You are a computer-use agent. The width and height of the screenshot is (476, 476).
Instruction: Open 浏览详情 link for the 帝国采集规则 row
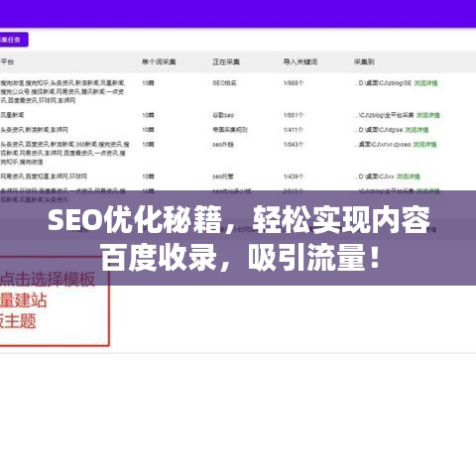(416, 130)
